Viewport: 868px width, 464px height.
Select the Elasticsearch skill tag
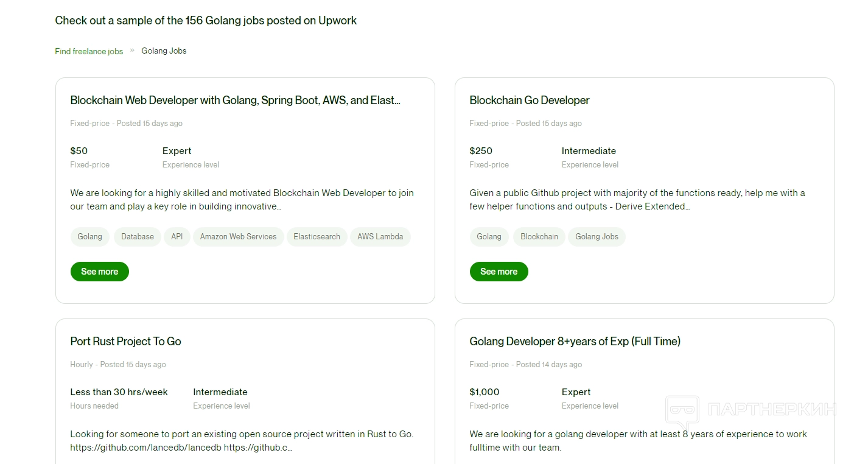tap(317, 237)
